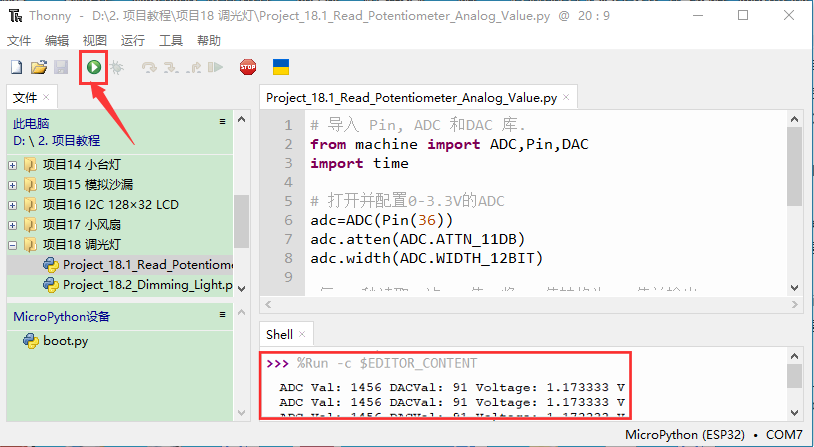Open the 工具 menu
The height and width of the screenshot is (447, 814).
pyautogui.click(x=171, y=40)
